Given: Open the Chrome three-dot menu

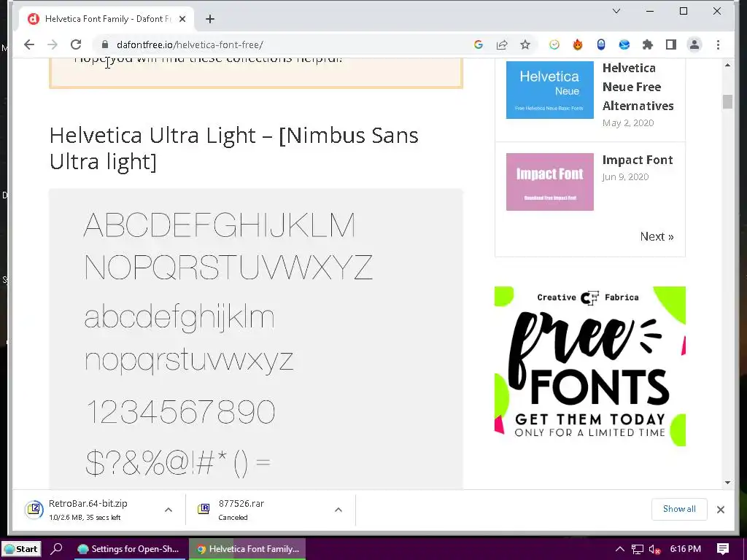Looking at the screenshot, I should 718,44.
